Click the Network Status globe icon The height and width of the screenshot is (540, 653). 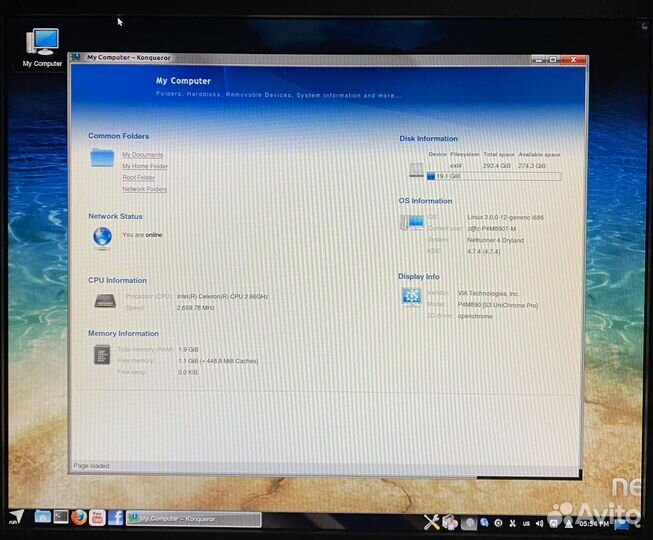pyautogui.click(x=102, y=237)
